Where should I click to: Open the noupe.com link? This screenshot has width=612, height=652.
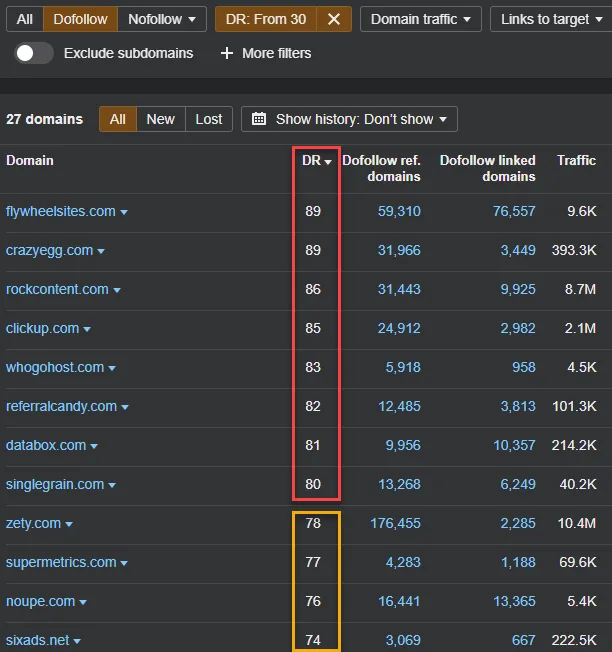(40, 601)
